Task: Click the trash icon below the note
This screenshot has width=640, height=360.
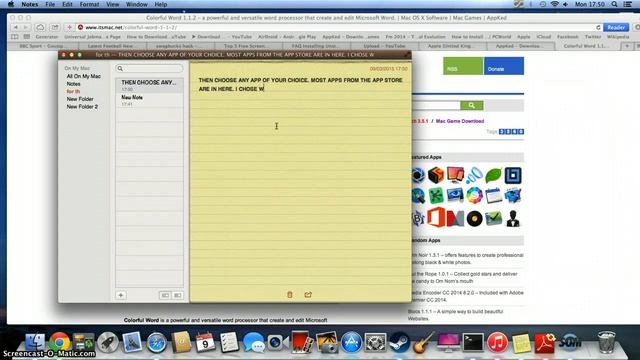Action: (290, 294)
